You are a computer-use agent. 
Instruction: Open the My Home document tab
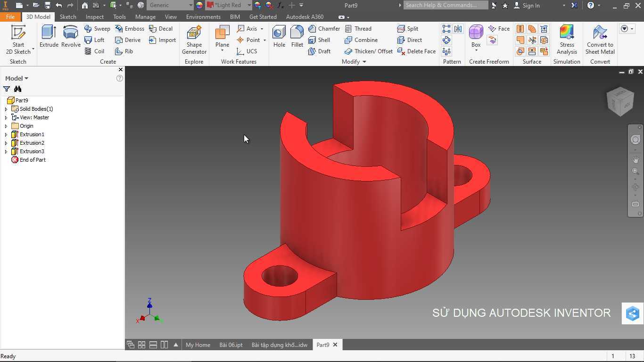198,345
